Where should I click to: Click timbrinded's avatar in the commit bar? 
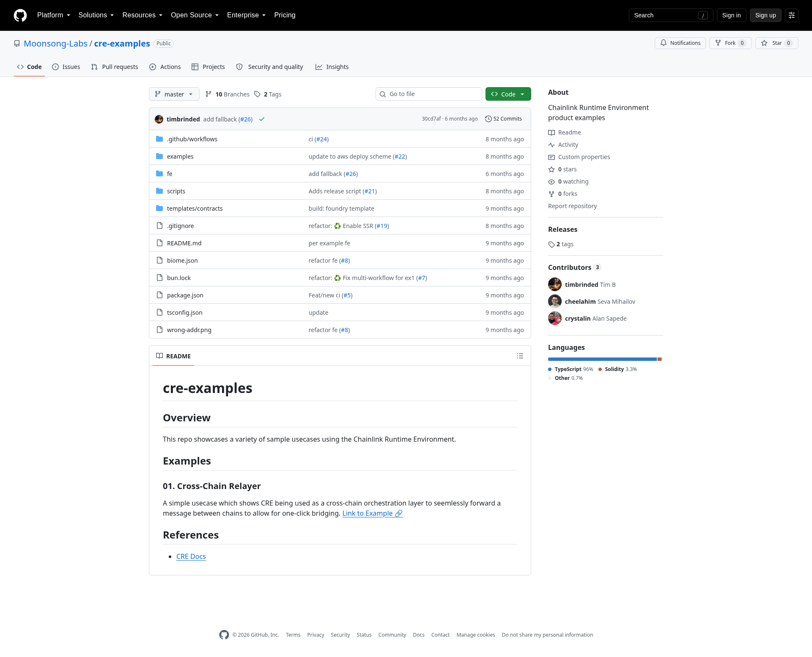[159, 119]
